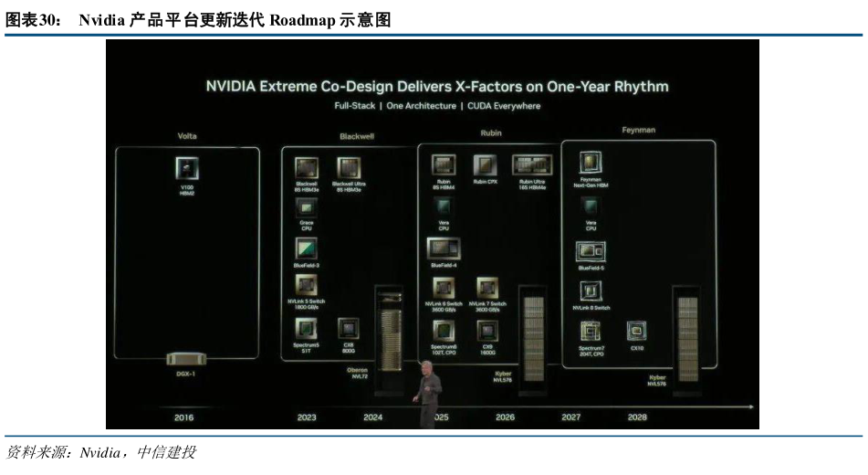The image size is (868, 475).
Task: Click the BlueField-3 chip image
Action: [306, 248]
